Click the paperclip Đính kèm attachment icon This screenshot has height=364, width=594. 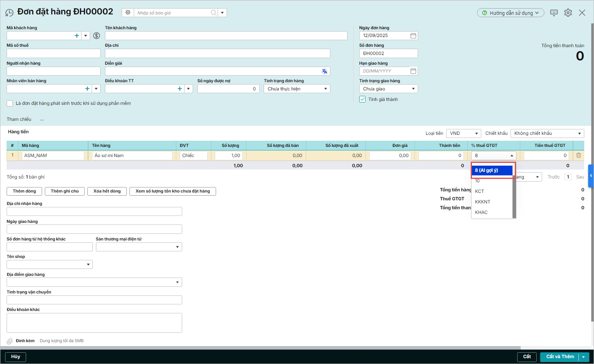[10, 341]
